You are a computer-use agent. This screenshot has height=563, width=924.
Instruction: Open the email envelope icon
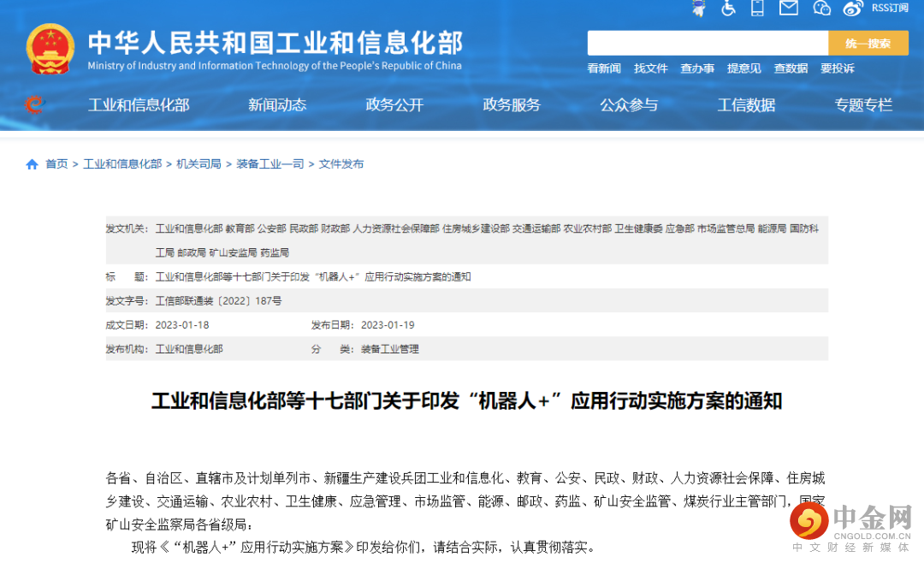[789, 8]
